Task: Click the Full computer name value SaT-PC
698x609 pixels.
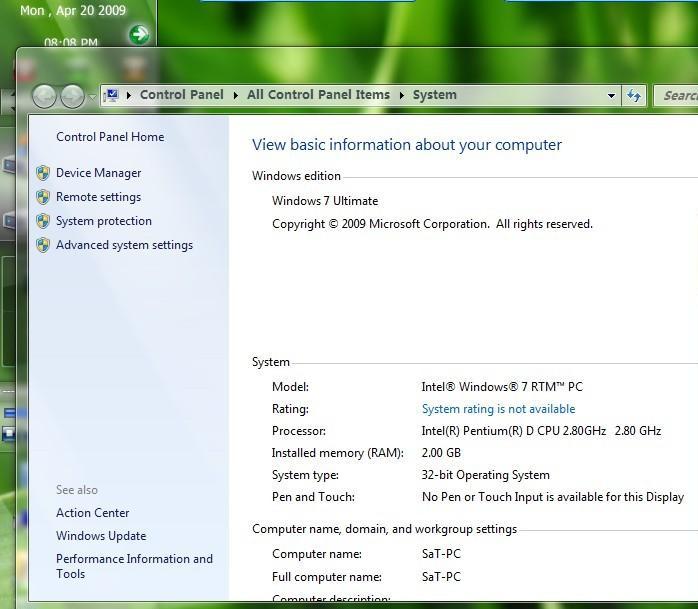Action: (441, 577)
